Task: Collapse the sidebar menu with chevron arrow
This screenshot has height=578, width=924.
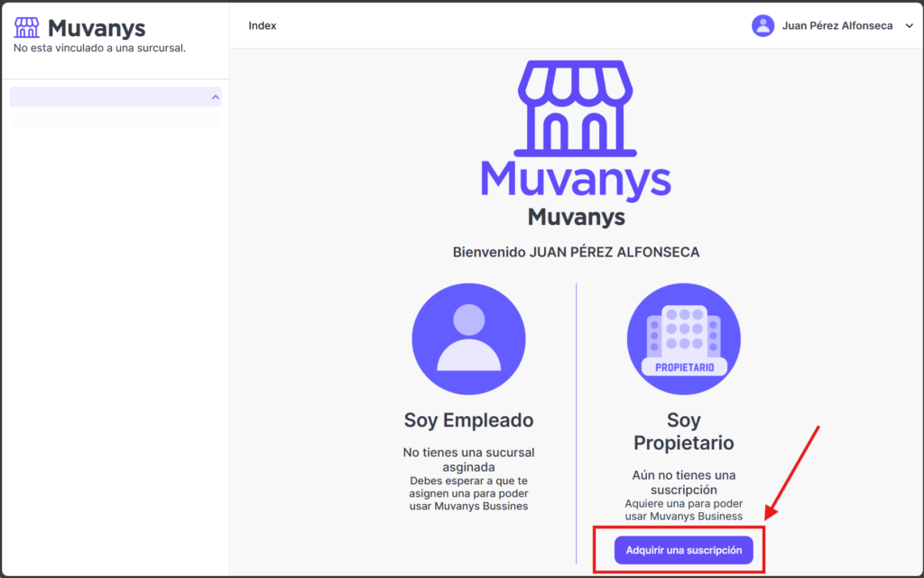Action: (x=215, y=97)
